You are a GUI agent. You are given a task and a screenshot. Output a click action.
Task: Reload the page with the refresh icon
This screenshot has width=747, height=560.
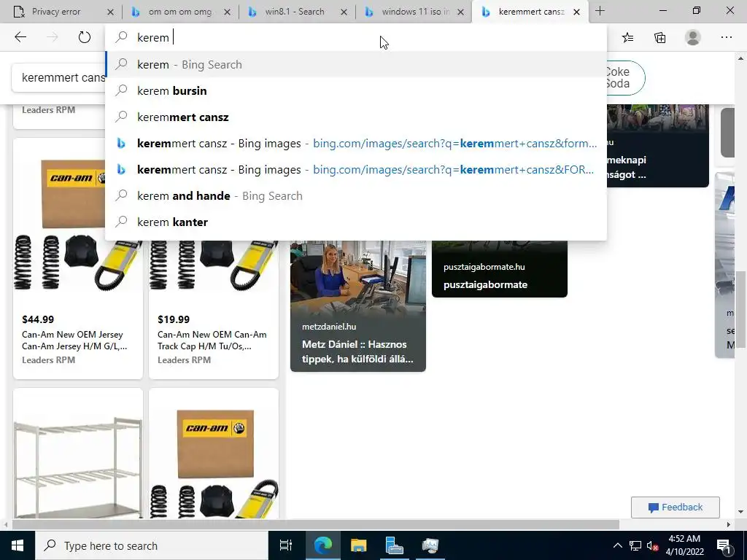(85, 37)
